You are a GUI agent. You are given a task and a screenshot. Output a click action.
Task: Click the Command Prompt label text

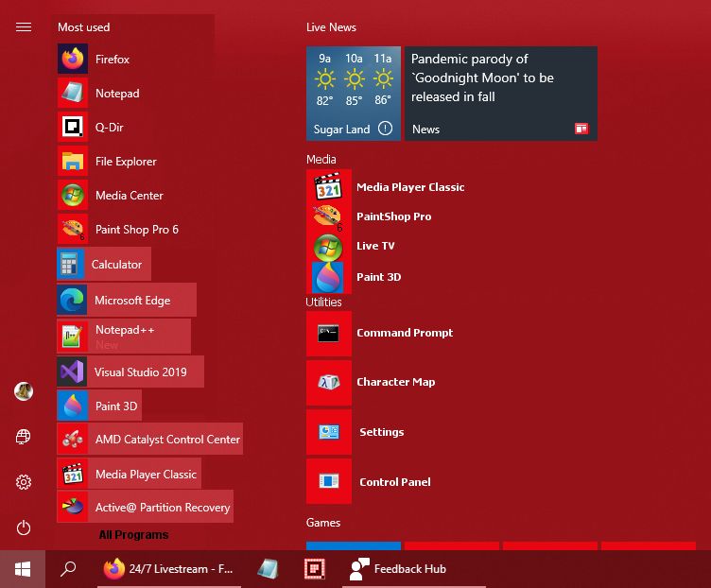tap(405, 333)
